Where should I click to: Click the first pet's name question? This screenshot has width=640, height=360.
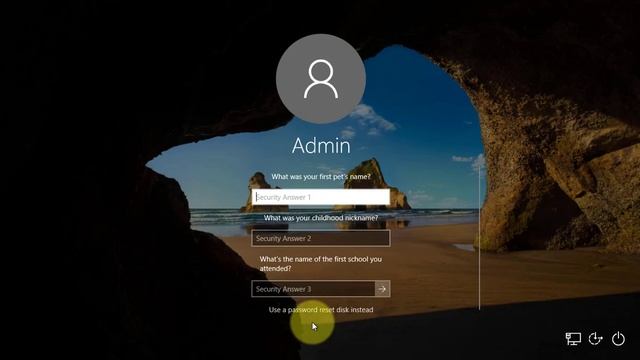[321, 177]
